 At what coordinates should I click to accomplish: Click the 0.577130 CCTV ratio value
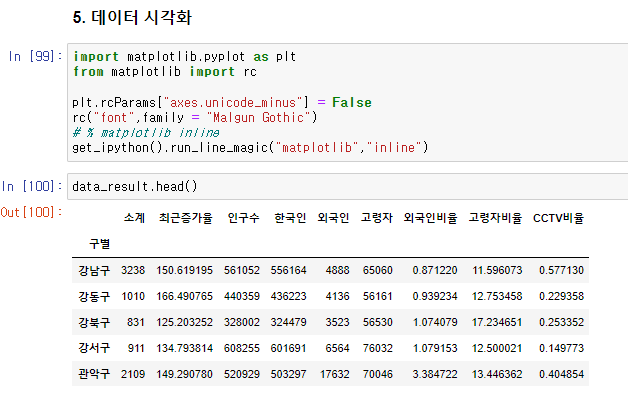[562, 270]
